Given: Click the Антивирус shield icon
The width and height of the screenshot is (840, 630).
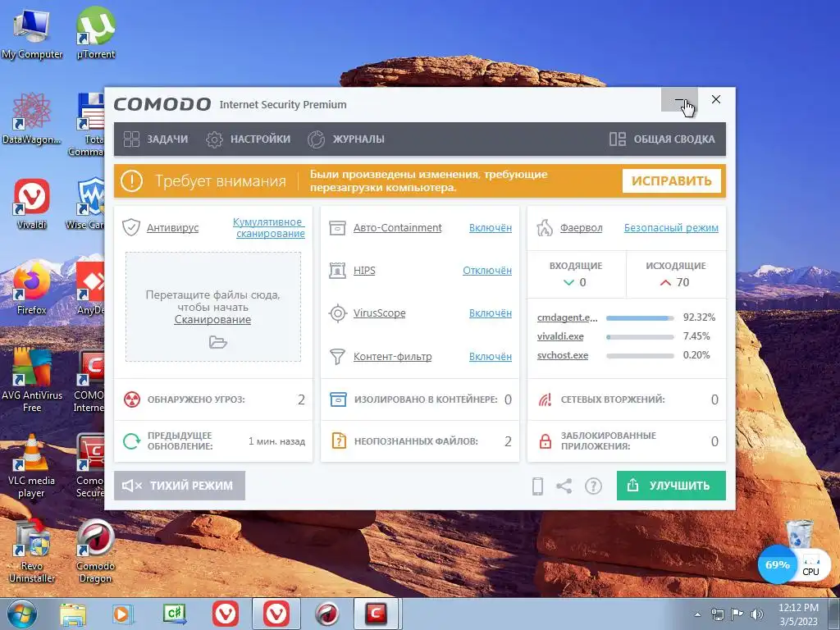Looking at the screenshot, I should (x=131, y=227).
